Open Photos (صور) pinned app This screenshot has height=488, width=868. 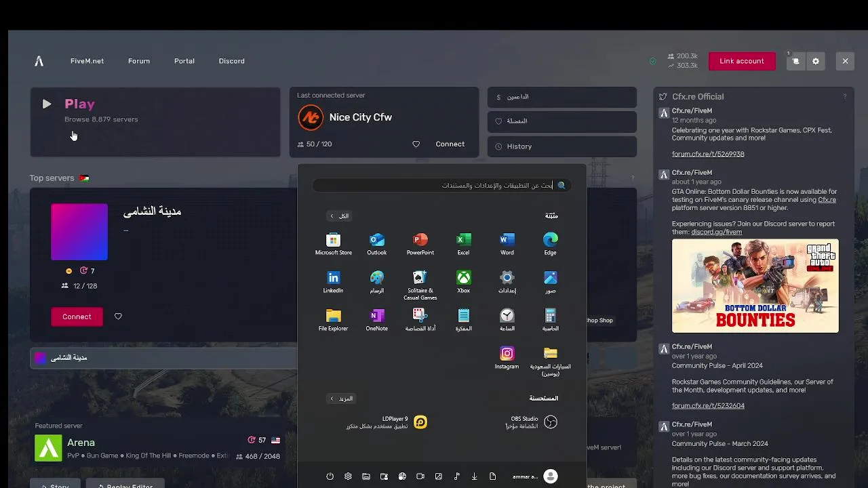[550, 282]
